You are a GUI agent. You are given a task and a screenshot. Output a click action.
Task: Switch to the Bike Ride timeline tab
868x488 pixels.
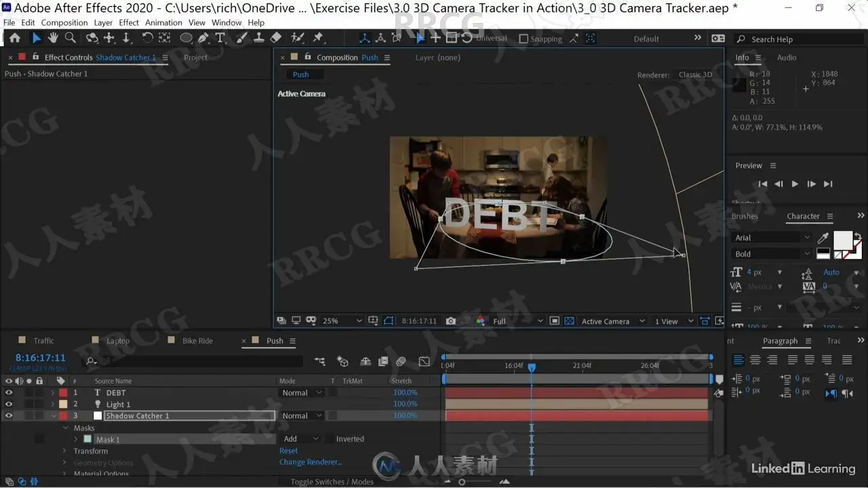197,341
